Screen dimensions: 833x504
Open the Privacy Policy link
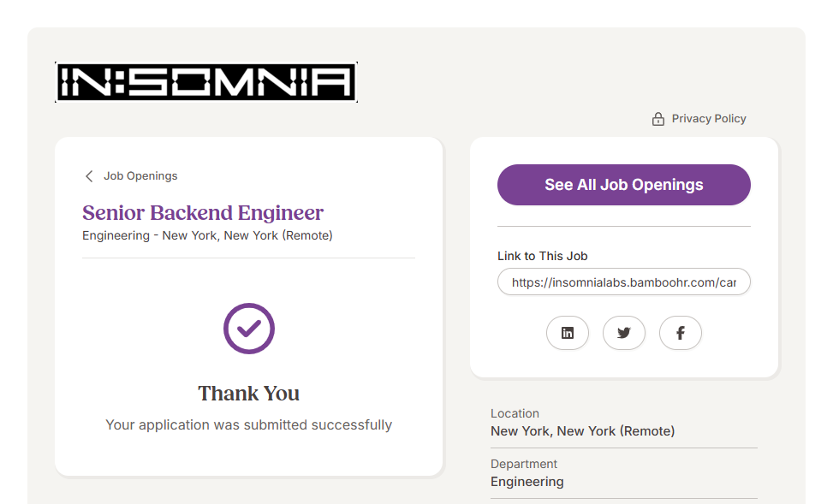[x=709, y=119]
